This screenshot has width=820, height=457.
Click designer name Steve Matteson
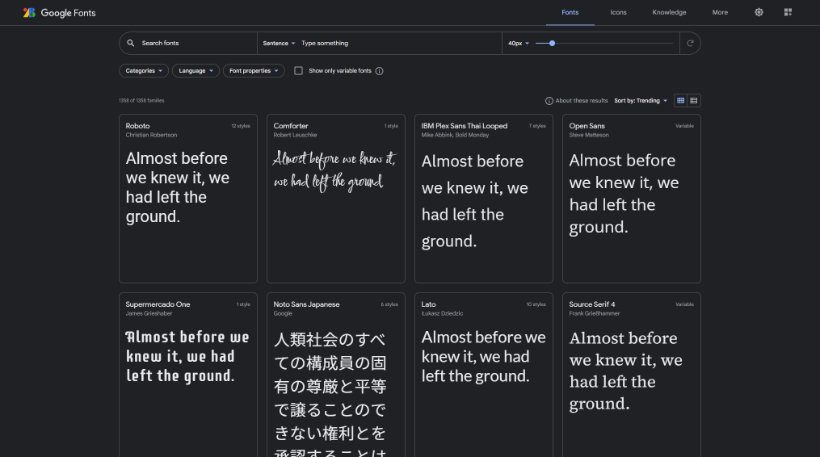(589, 135)
